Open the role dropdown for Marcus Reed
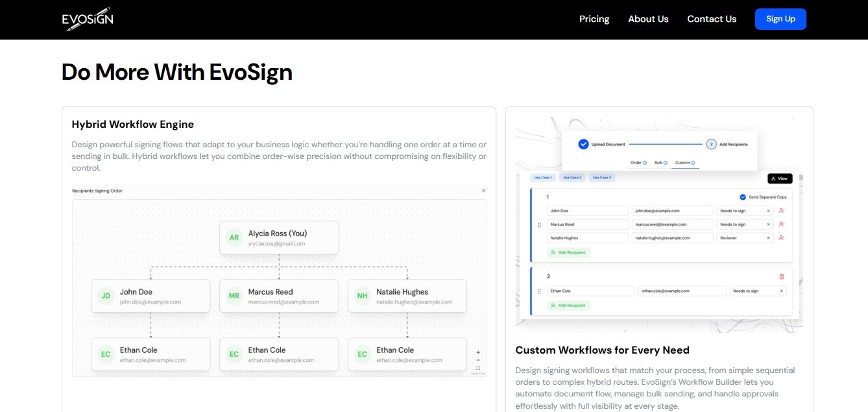 coord(745,224)
